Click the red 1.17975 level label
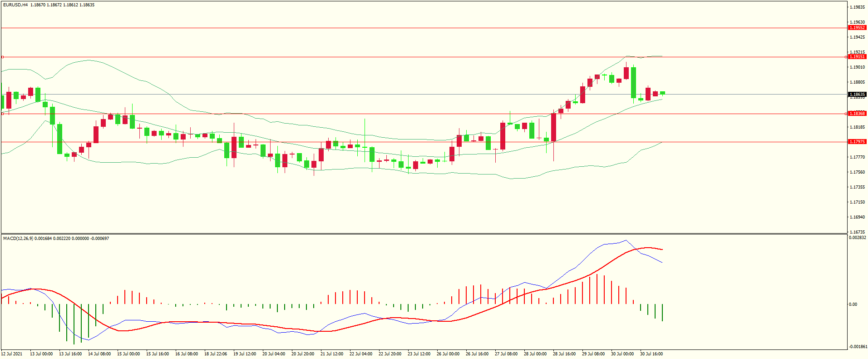 coord(857,142)
